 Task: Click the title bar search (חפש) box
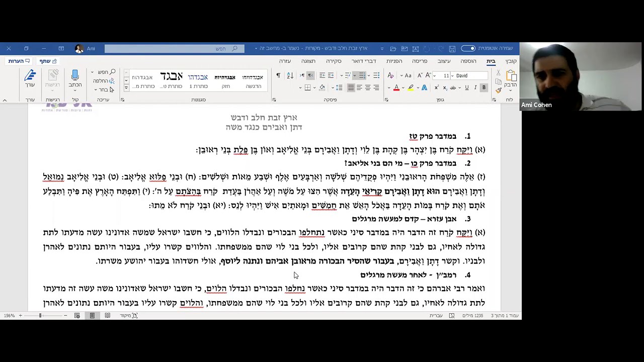174,48
